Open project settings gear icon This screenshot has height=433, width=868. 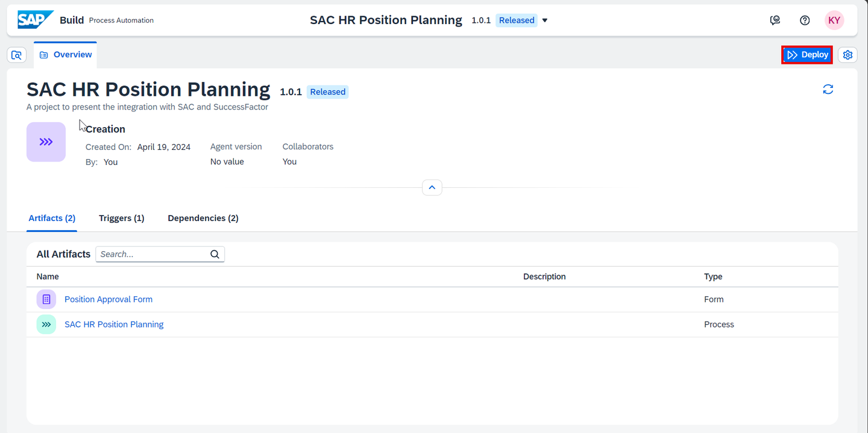(848, 55)
